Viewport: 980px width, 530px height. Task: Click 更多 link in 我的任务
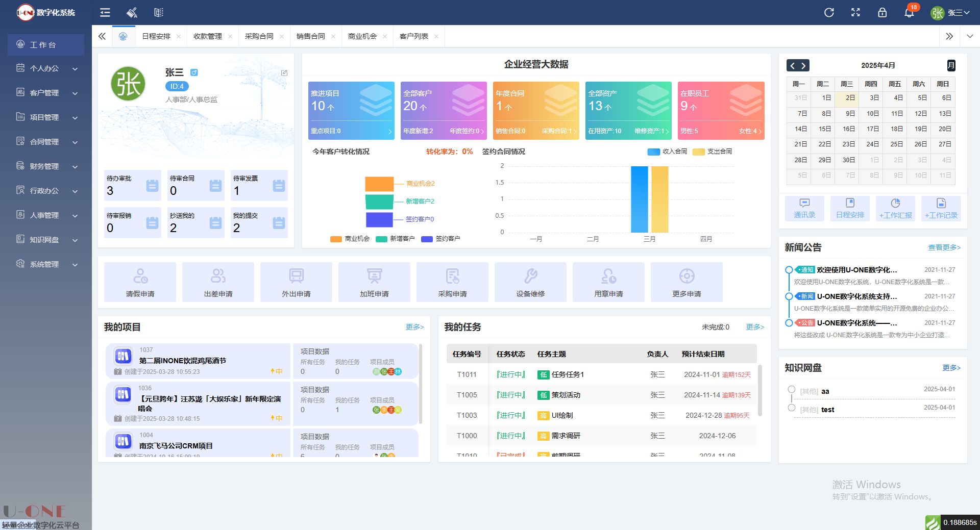coord(755,327)
